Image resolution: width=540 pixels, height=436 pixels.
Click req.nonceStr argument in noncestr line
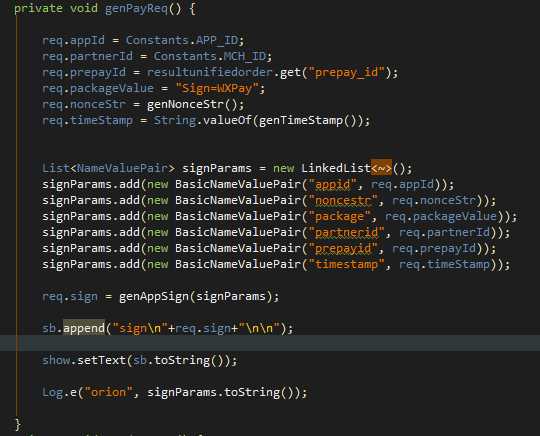pyautogui.click(x=434, y=200)
